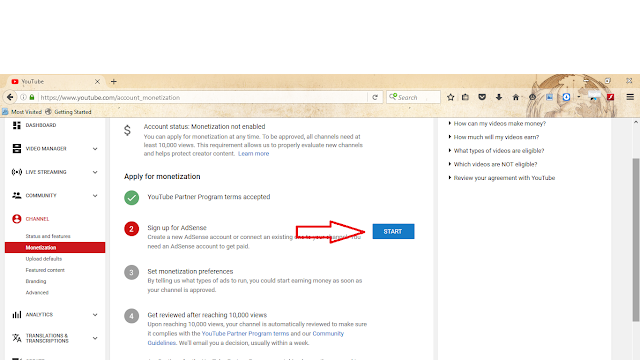Click the search magnifier icon in search box
This screenshot has height=360, width=640.
coord(393,97)
